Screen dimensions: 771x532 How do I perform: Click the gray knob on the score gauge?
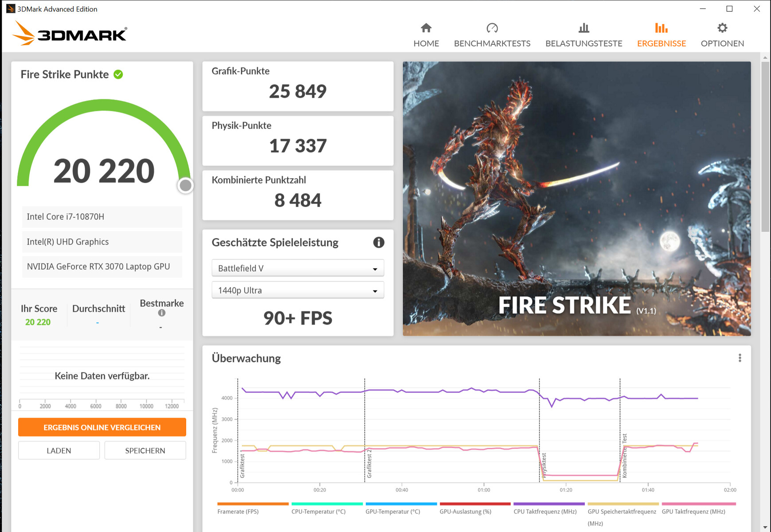coord(185,185)
